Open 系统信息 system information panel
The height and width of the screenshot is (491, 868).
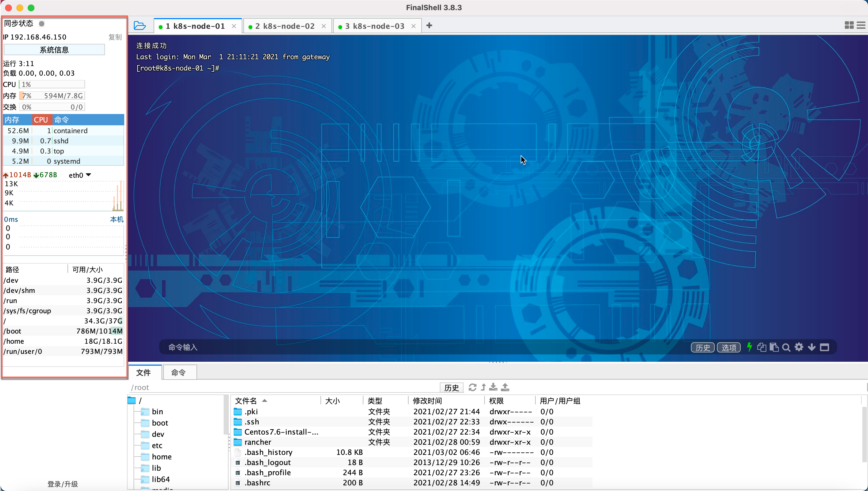pyautogui.click(x=54, y=50)
